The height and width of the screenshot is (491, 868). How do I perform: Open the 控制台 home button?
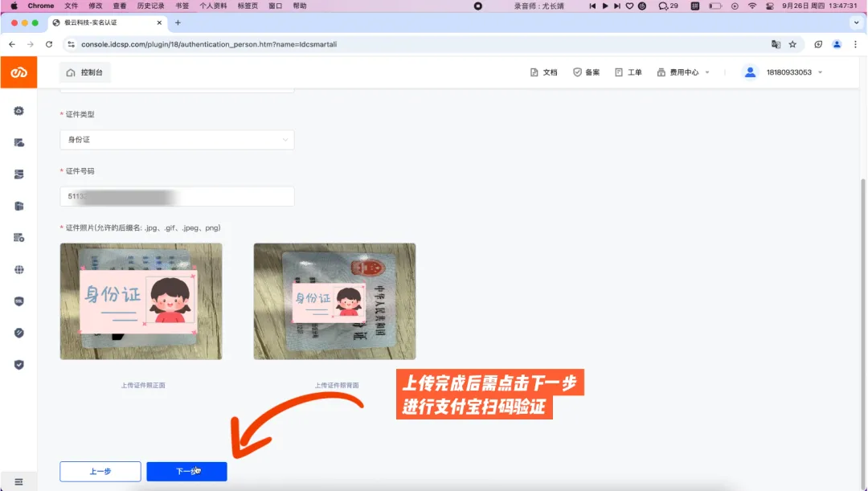84,72
